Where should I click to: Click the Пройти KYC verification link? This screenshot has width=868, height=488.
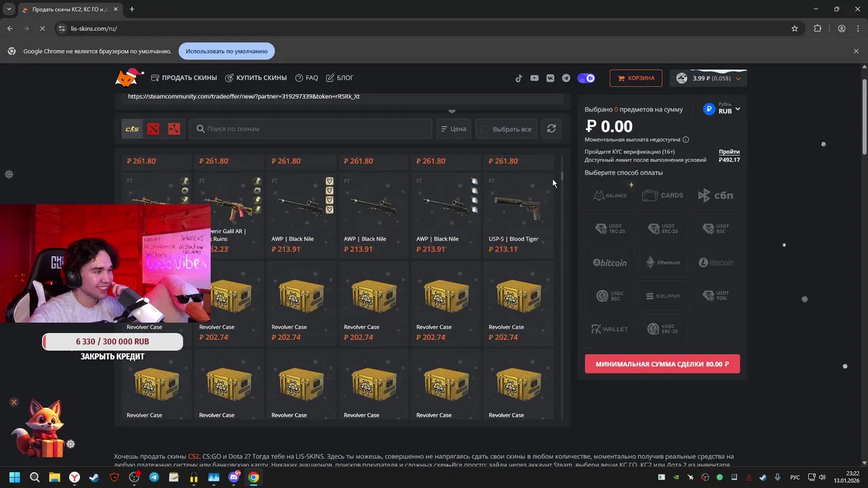[729, 152]
